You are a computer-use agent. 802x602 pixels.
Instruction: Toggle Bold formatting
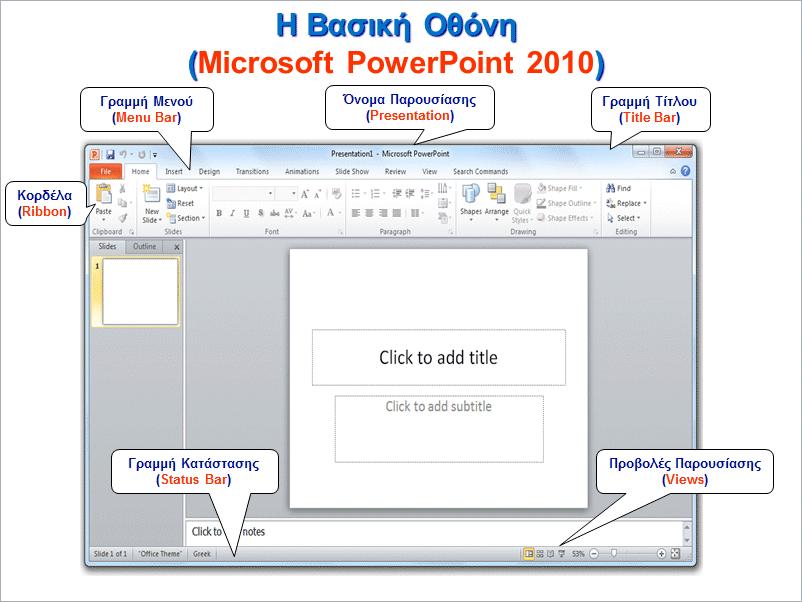click(x=219, y=213)
